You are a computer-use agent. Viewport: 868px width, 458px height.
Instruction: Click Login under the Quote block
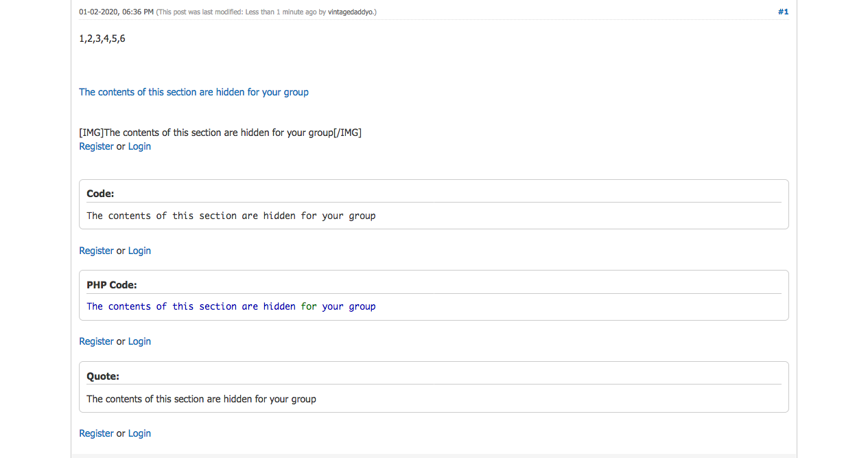tap(139, 433)
